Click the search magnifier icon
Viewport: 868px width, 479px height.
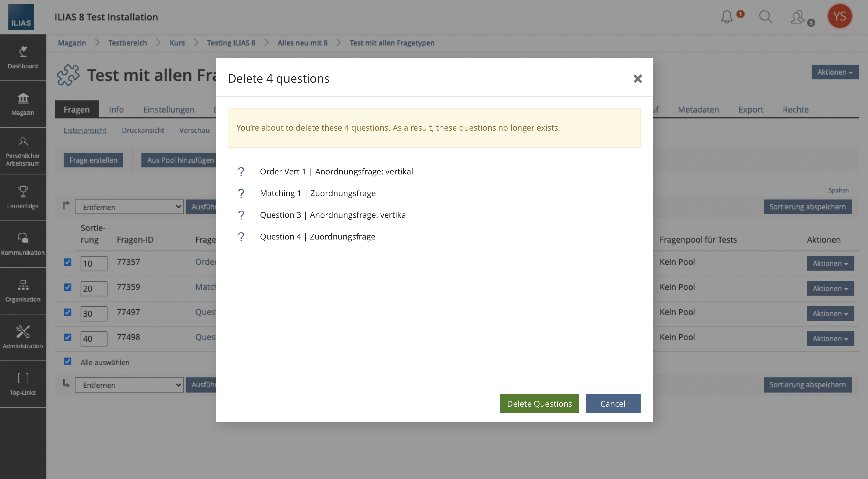[766, 17]
